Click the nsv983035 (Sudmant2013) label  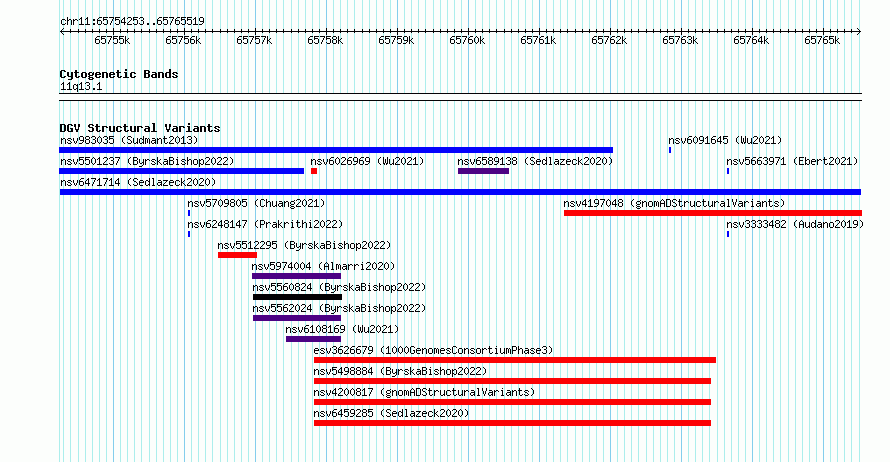pyautogui.click(x=129, y=140)
